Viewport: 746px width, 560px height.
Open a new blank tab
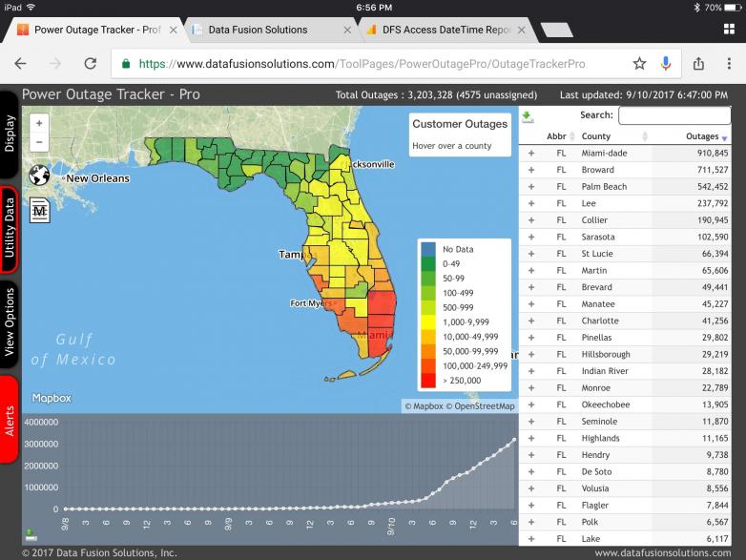(x=557, y=30)
